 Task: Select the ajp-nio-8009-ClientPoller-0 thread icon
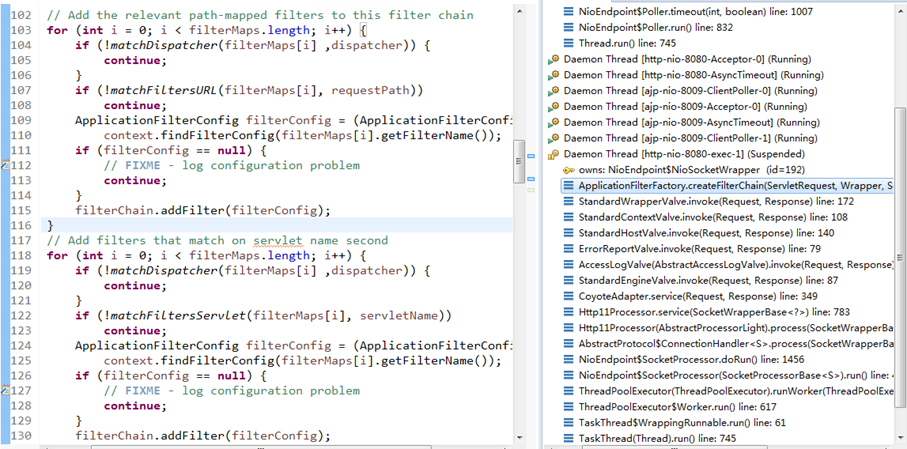click(x=554, y=91)
